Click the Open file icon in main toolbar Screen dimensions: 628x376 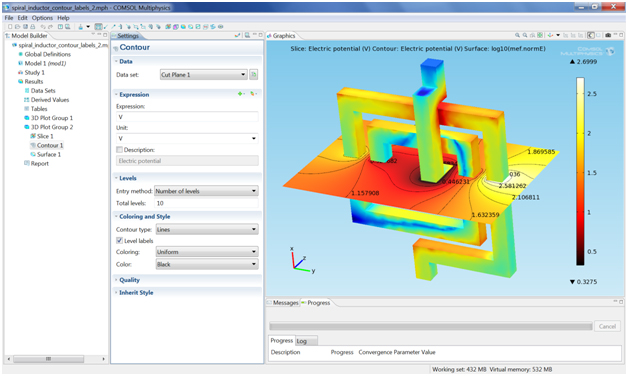click(x=18, y=27)
